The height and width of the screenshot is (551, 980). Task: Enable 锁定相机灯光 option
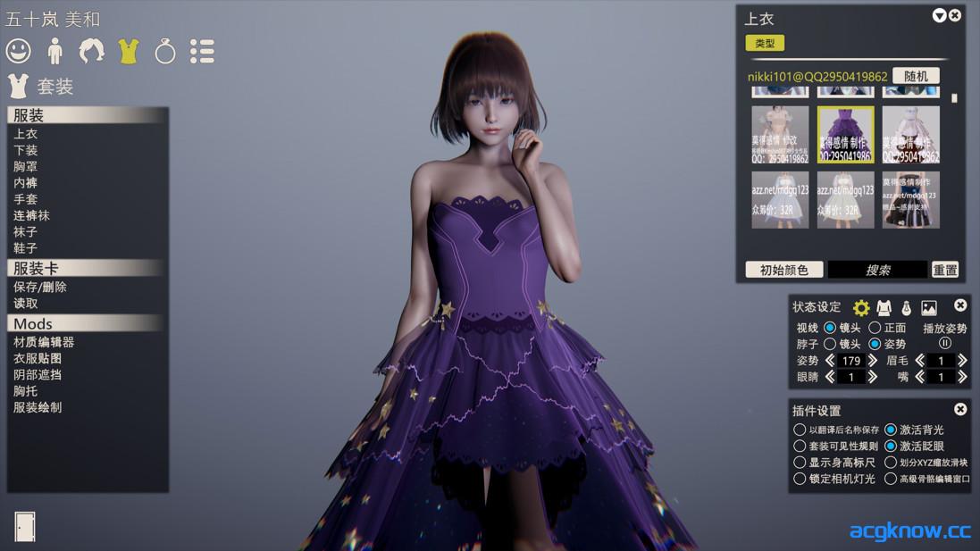pos(800,479)
